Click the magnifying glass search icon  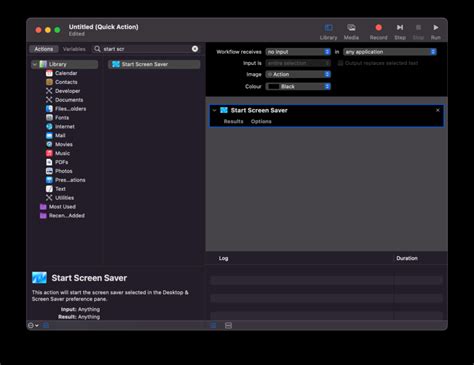coord(97,49)
